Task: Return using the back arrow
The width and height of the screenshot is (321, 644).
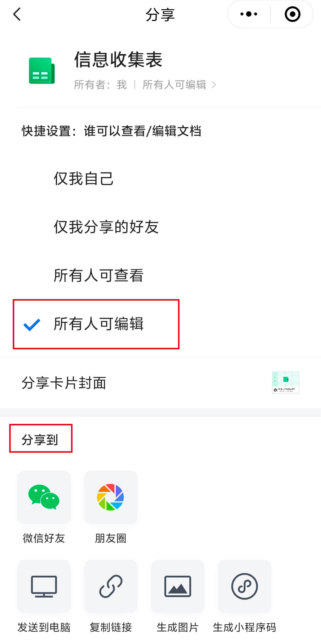Action: click(x=17, y=14)
